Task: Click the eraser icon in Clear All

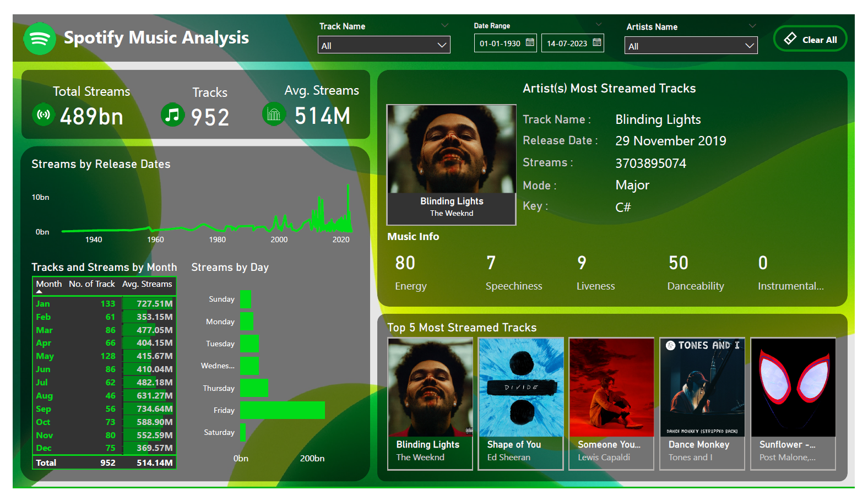Action: click(790, 39)
